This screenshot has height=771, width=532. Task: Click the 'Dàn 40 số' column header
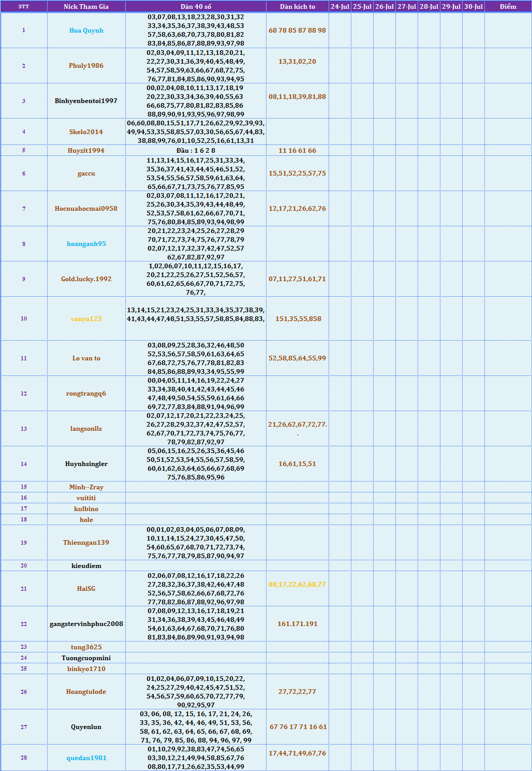pos(196,7)
